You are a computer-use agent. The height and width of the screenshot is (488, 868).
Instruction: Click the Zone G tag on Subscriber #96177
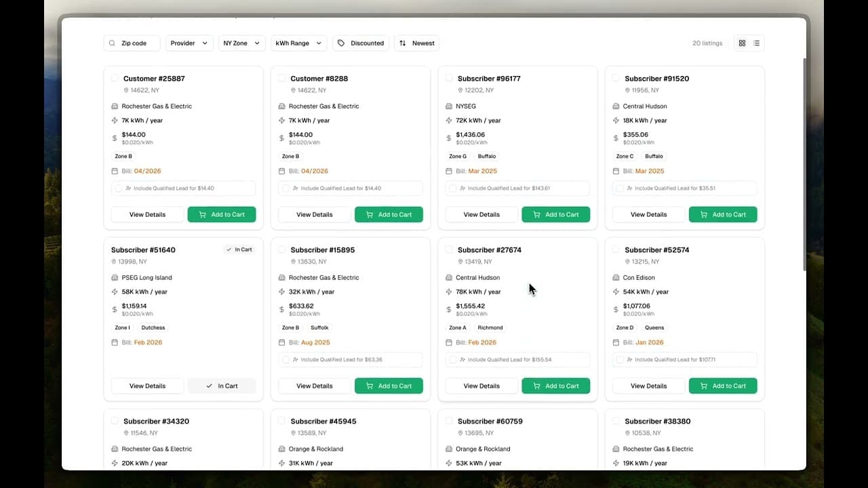458,157
